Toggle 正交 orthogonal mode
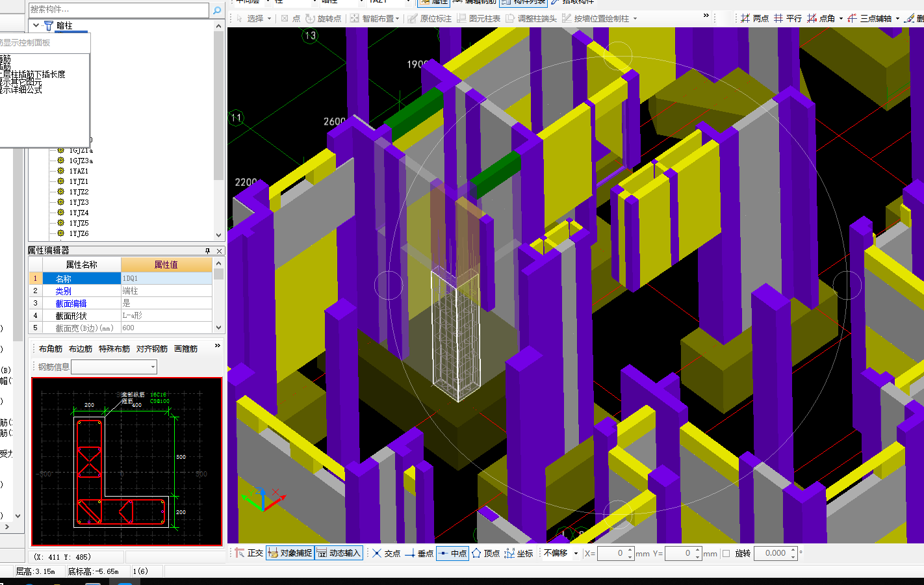Image resolution: width=924 pixels, height=585 pixels. pyautogui.click(x=250, y=553)
